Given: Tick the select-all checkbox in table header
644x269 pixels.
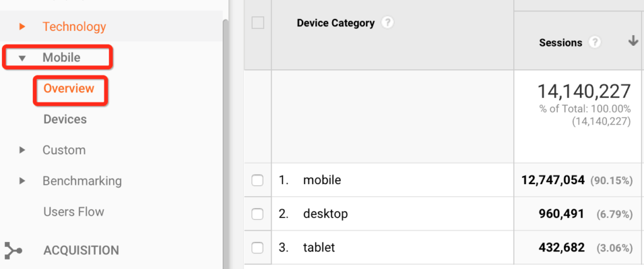Looking at the screenshot, I should coord(258,23).
